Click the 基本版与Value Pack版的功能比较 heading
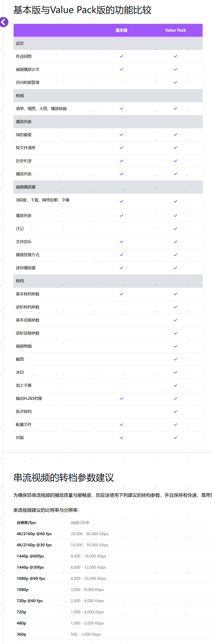 (82, 10)
